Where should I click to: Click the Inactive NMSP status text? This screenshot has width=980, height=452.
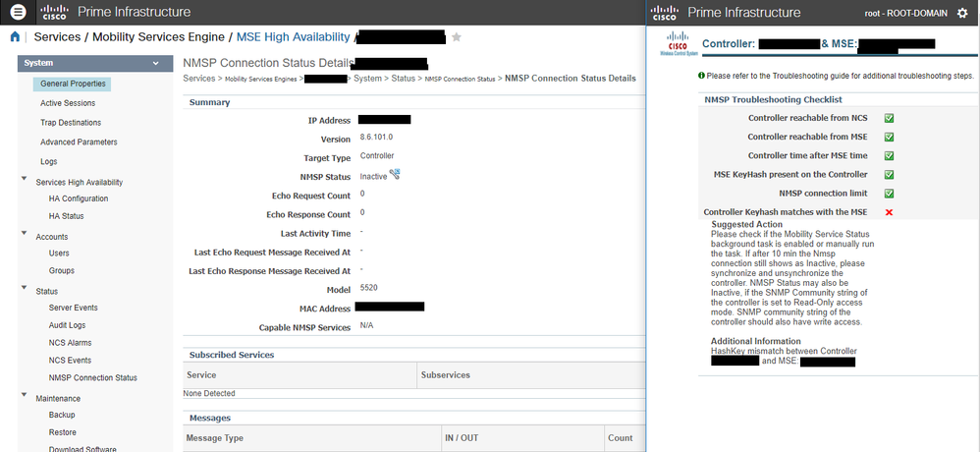pyautogui.click(x=373, y=176)
